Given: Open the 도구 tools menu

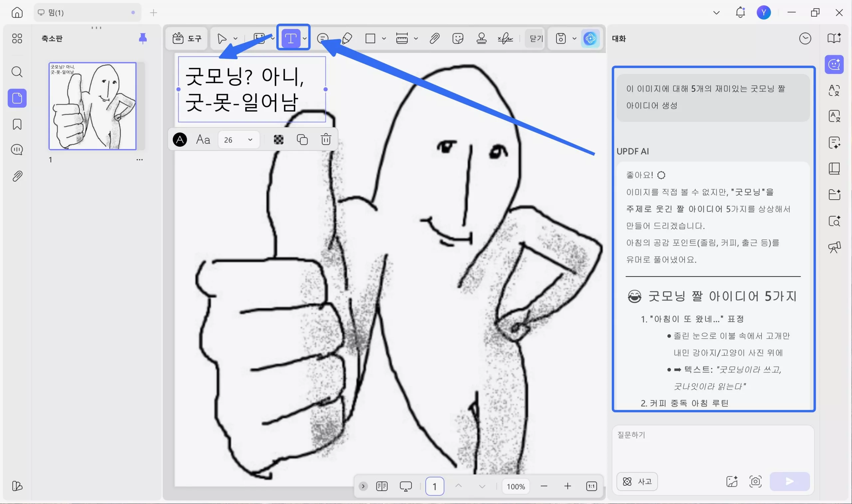Looking at the screenshot, I should (187, 38).
